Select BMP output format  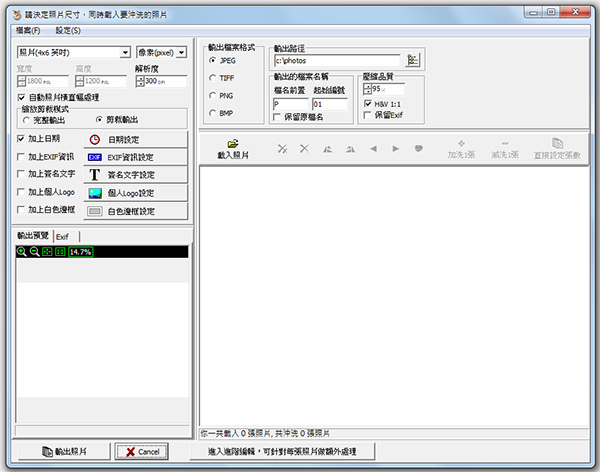coord(213,113)
